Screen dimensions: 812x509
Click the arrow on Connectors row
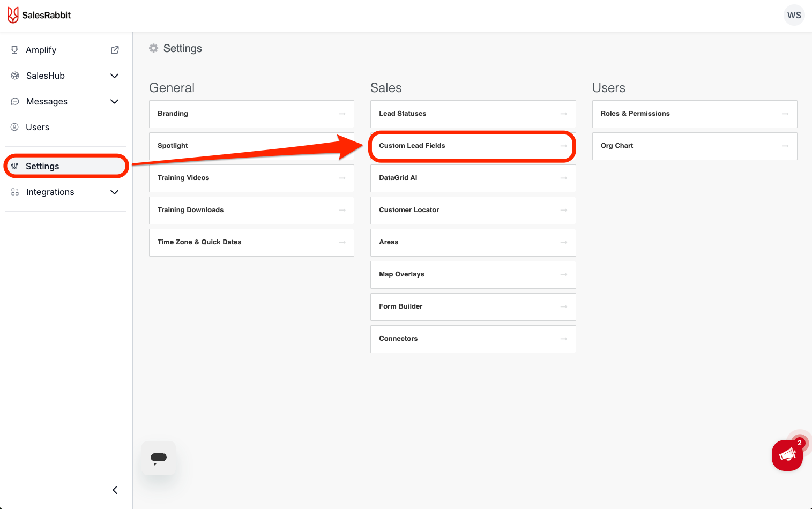pos(564,339)
